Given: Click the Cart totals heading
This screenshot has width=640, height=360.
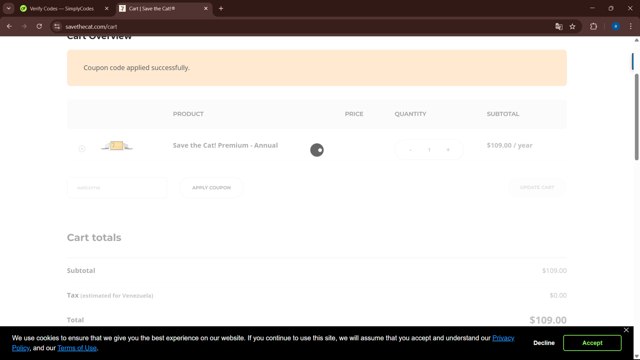Looking at the screenshot, I should click(x=94, y=238).
